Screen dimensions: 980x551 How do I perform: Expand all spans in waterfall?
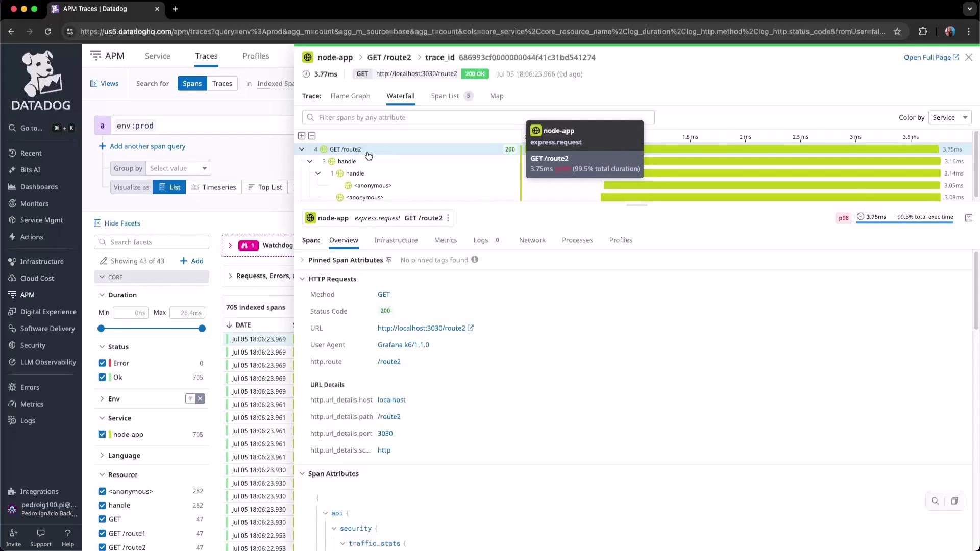(x=302, y=136)
